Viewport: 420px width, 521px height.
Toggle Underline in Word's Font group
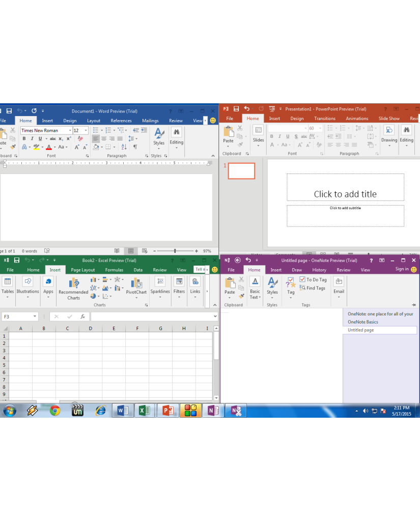(40, 138)
